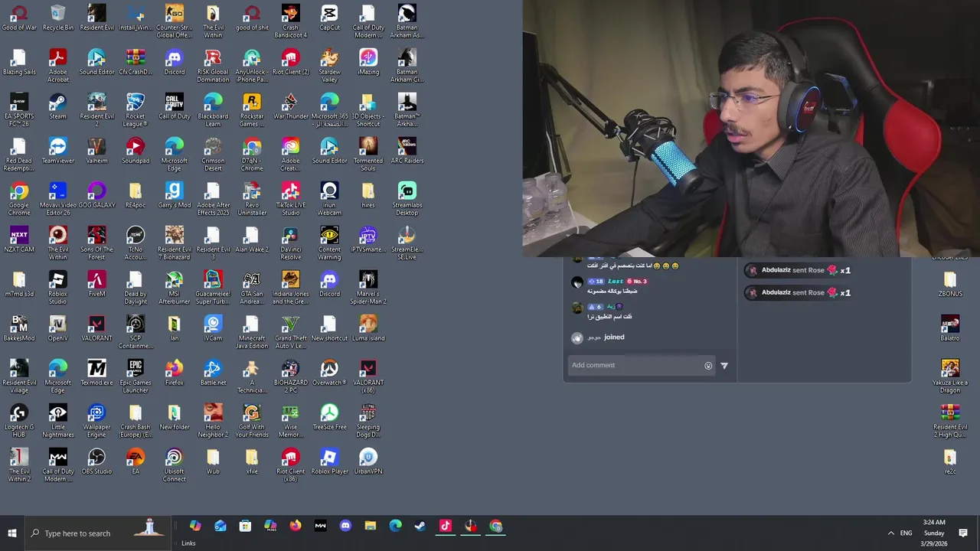Open Rocket League desktop shortcut
The width and height of the screenshot is (980, 551).
[136, 110]
